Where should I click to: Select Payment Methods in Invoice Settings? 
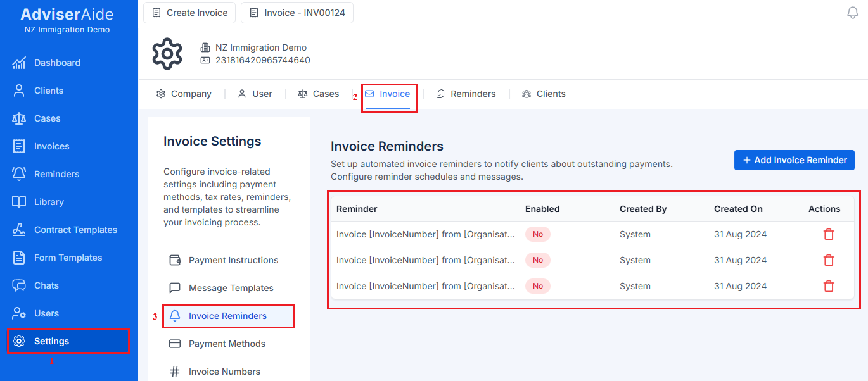[227, 344]
